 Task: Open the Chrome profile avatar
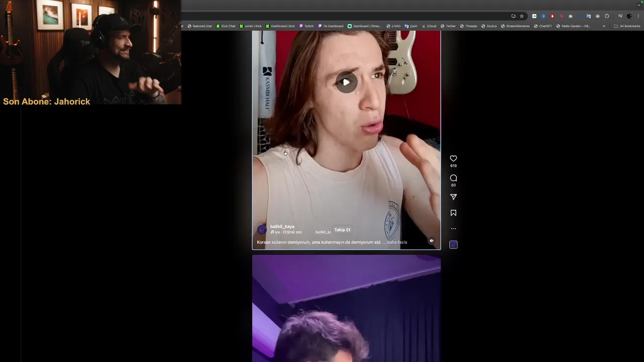629,16
